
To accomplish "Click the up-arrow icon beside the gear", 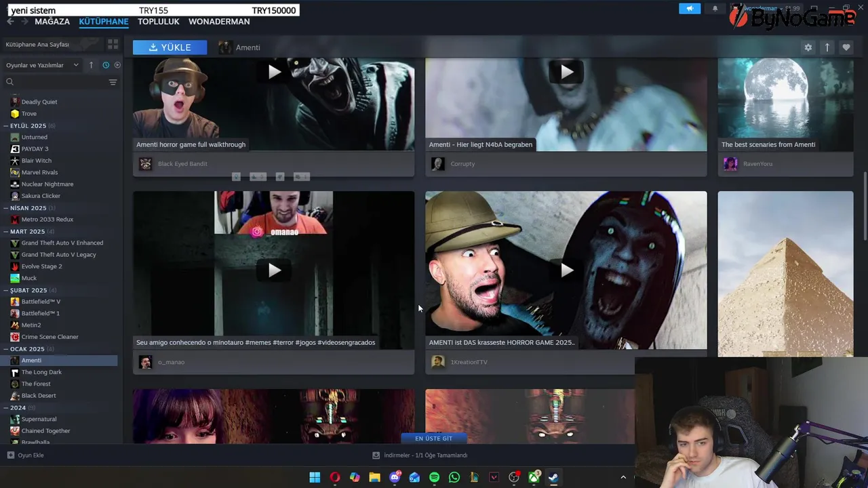I will click(827, 47).
